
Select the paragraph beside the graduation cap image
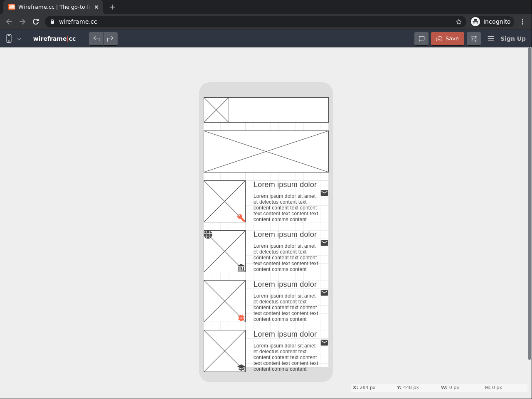tap(286, 357)
